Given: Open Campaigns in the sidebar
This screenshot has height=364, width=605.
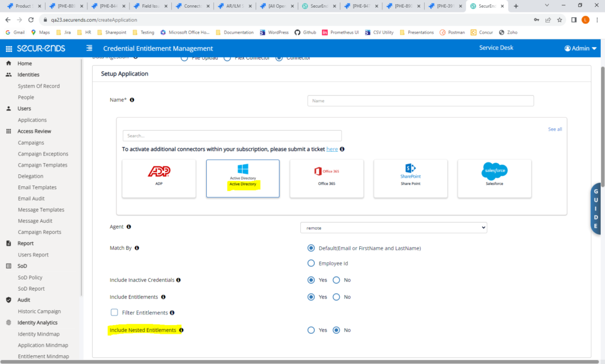Looking at the screenshot, I should [31, 143].
